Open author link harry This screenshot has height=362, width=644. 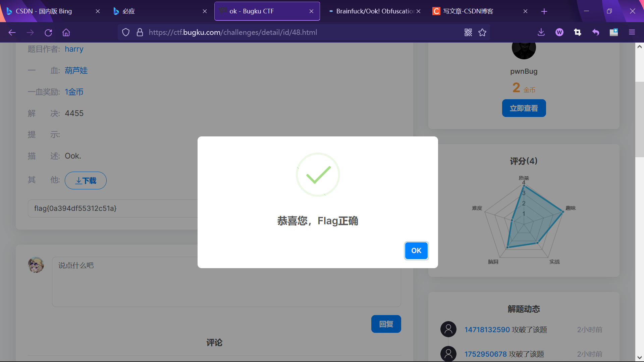[74, 49]
